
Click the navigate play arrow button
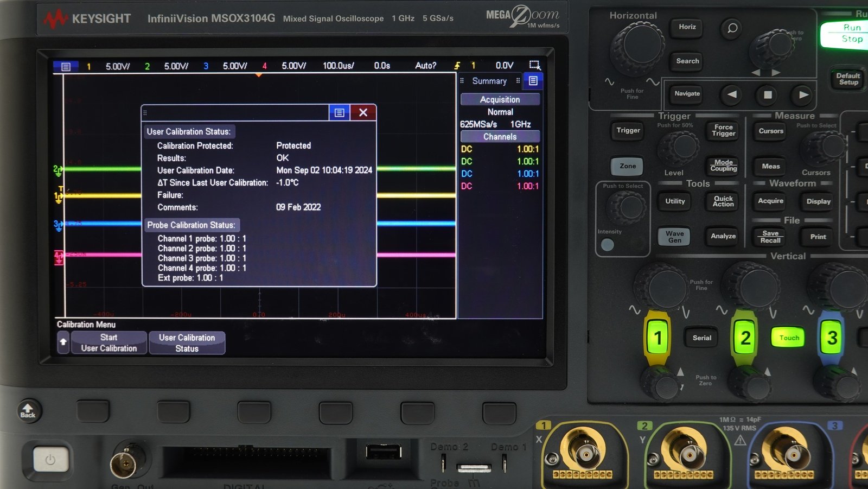(803, 94)
